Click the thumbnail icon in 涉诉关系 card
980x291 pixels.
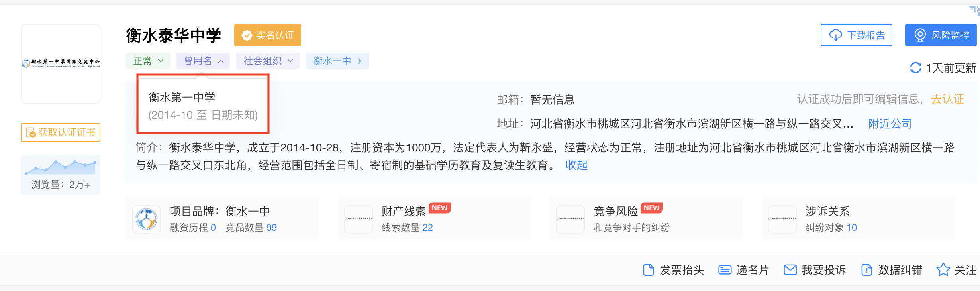click(782, 219)
